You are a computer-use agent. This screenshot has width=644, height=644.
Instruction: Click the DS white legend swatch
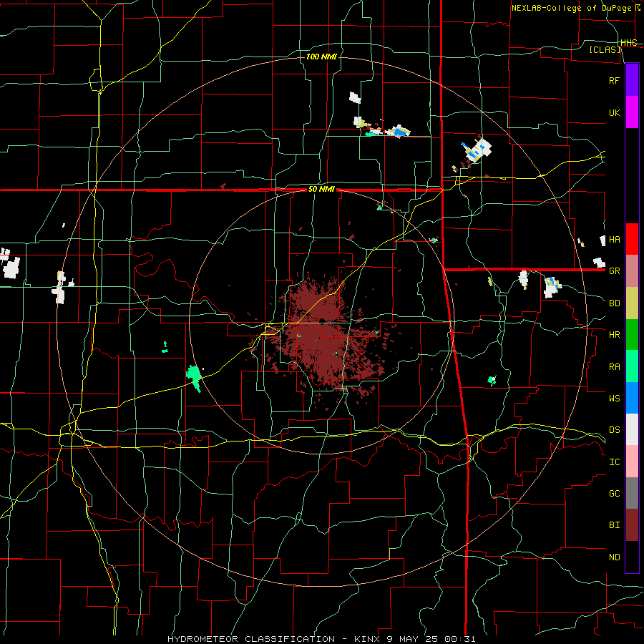click(x=632, y=429)
